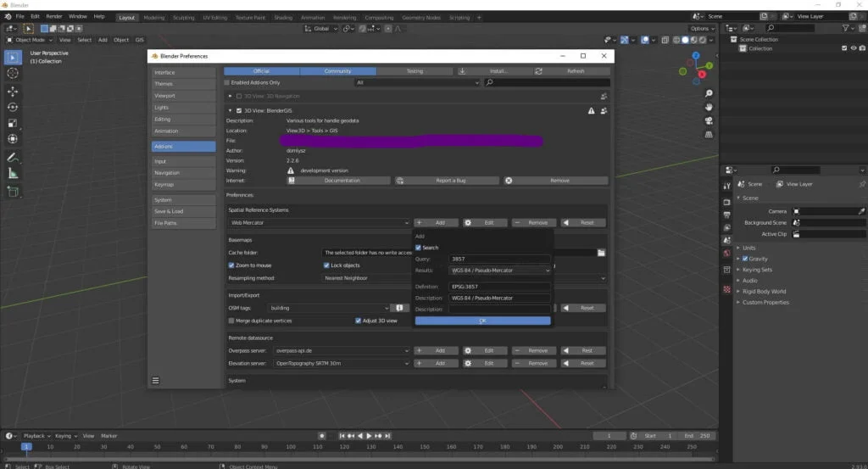Open the Object Mode dropdown

point(30,40)
